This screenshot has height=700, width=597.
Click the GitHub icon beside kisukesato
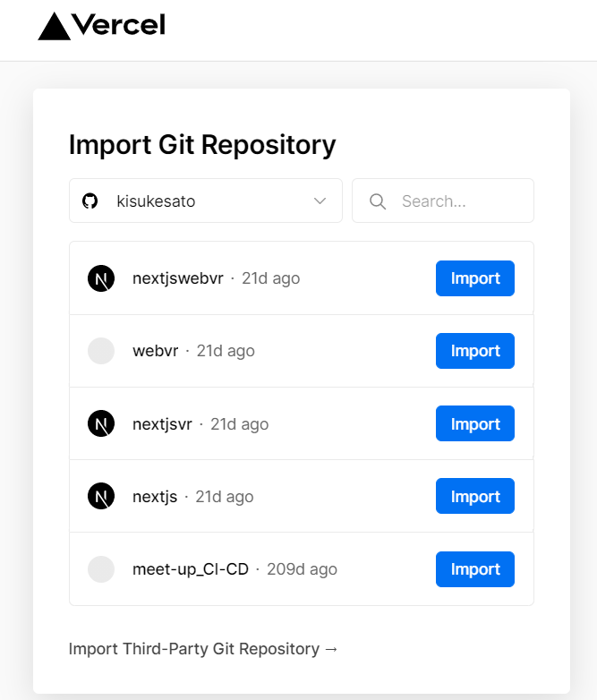tap(90, 201)
